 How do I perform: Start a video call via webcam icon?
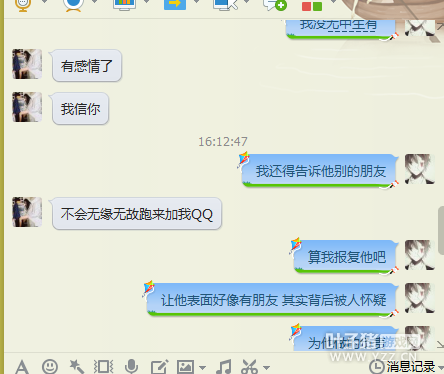73,5
